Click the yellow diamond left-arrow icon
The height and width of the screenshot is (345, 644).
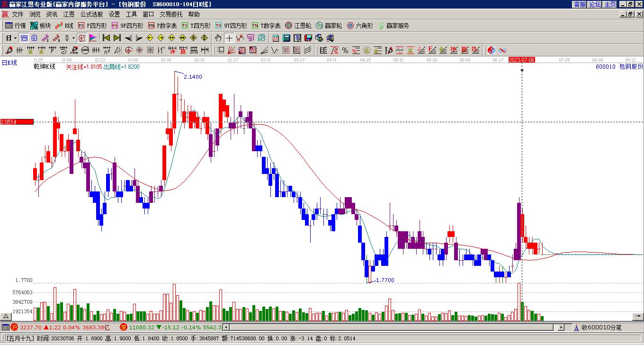150,38
